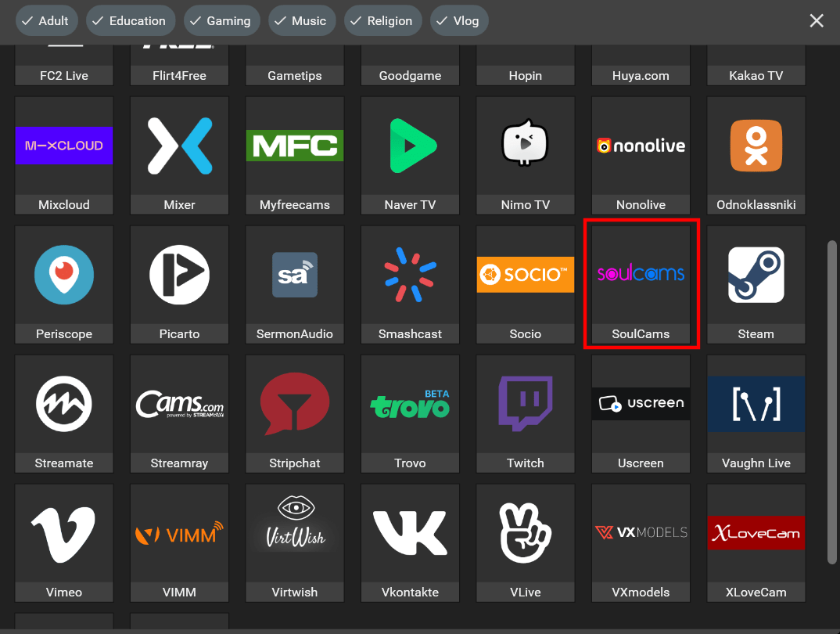This screenshot has width=840, height=634.
Task: Toggle the Vlog category filter
Action: pyautogui.click(x=459, y=21)
